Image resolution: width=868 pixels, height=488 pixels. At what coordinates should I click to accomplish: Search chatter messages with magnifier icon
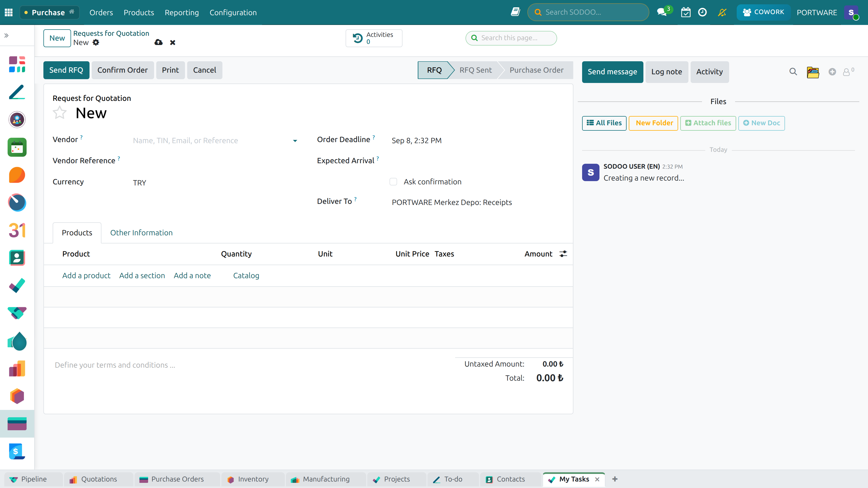793,72
